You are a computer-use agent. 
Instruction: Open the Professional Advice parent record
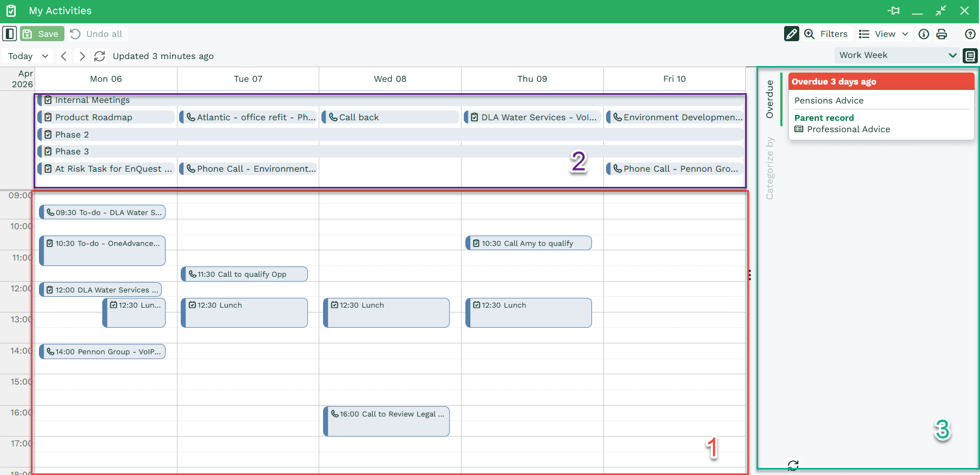coord(848,129)
